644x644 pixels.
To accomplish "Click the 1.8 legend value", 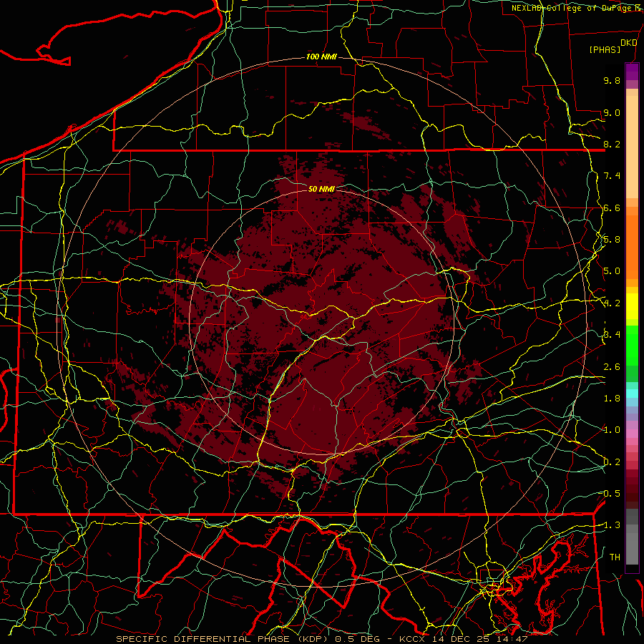I will [612, 399].
